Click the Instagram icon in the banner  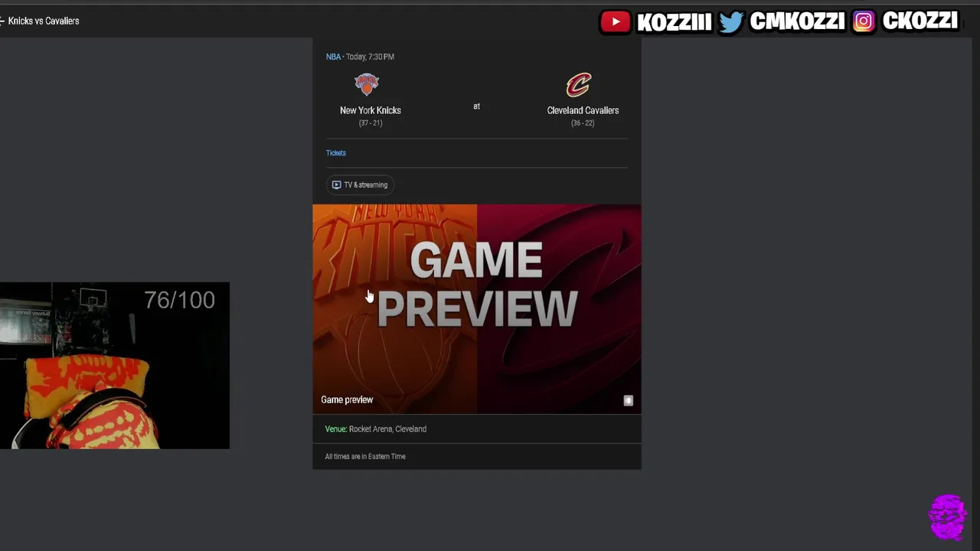coord(863,21)
